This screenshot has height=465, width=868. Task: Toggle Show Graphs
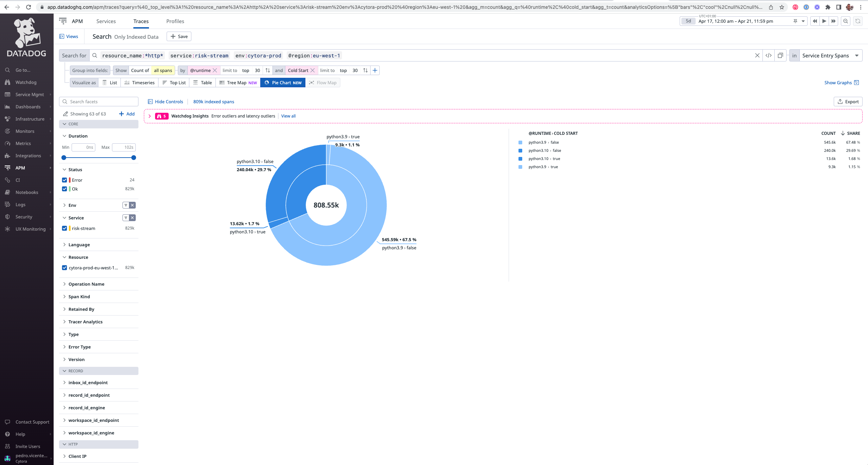coord(842,83)
